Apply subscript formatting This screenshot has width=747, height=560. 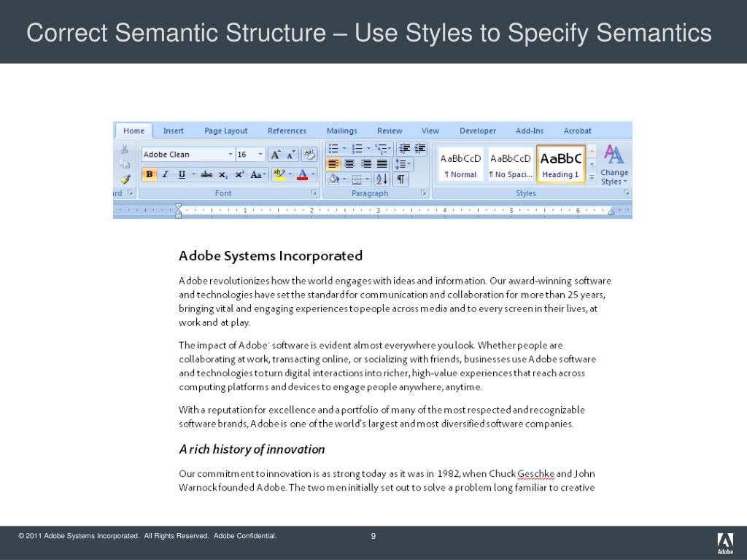pos(223,175)
